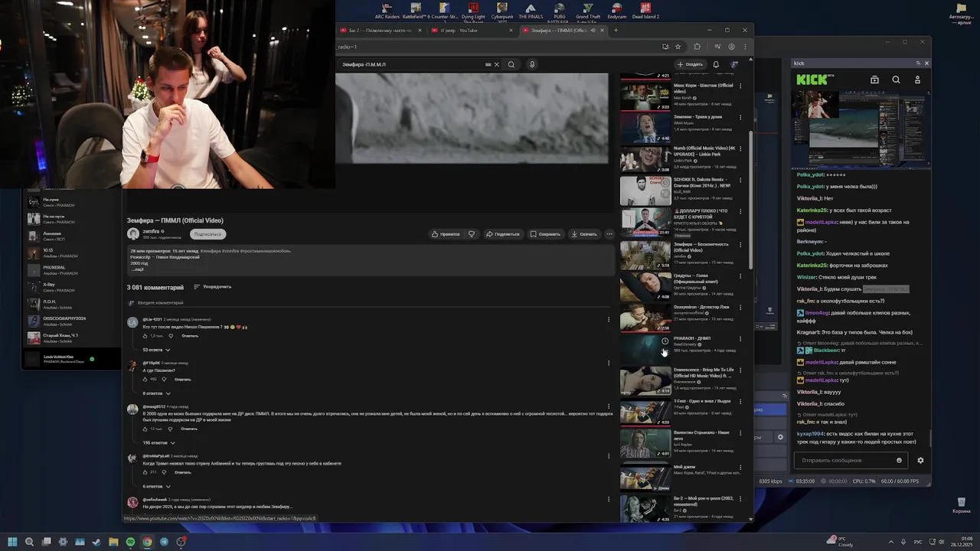Viewport: 980px width, 551px height.
Task: Expand the 53 replies under @Lia-4331
Action: [x=156, y=350]
